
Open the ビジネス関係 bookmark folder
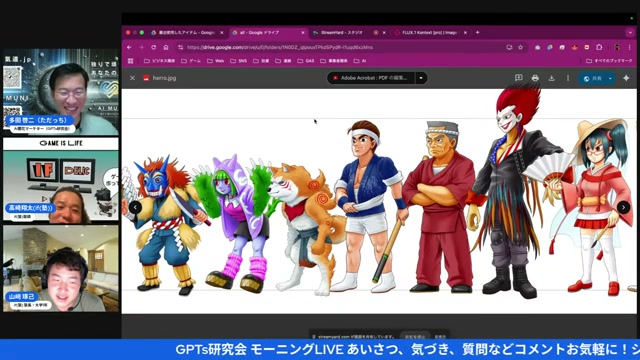[x=160, y=61]
